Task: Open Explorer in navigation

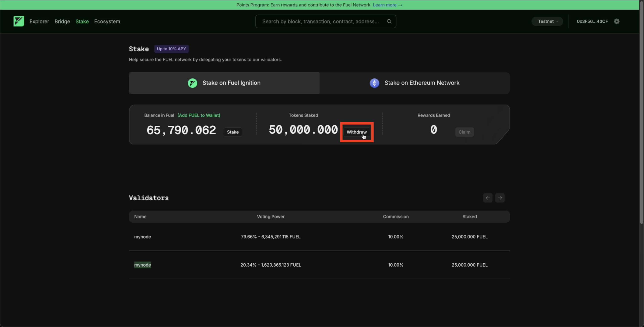Action: coord(39,22)
